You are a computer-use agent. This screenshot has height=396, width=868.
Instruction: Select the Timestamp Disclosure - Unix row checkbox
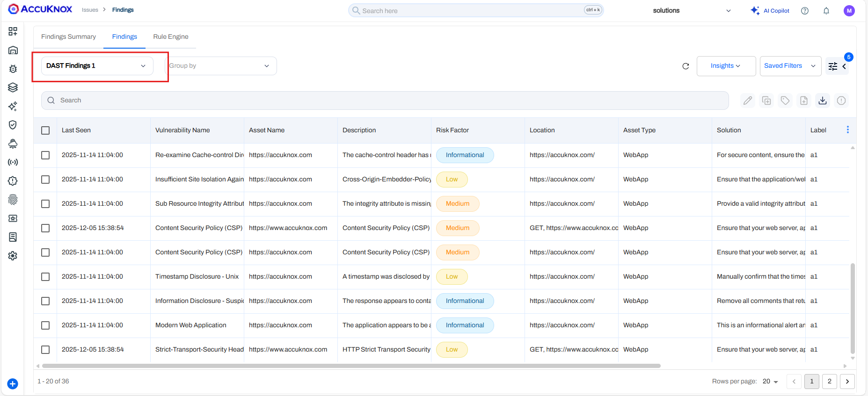45,277
